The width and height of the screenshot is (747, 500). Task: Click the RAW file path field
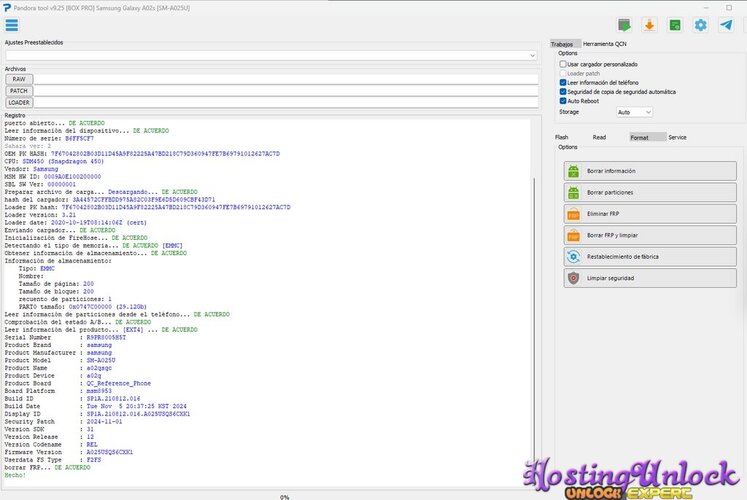286,79
